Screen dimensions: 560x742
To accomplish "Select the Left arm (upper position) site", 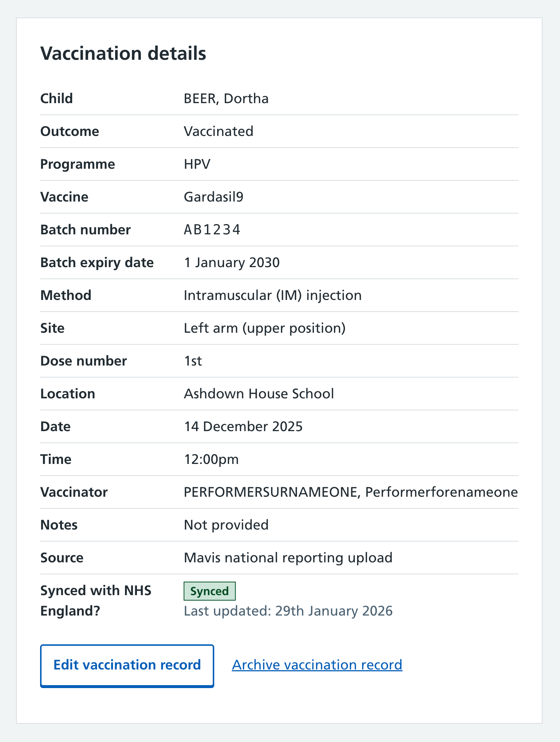I will [x=265, y=328].
